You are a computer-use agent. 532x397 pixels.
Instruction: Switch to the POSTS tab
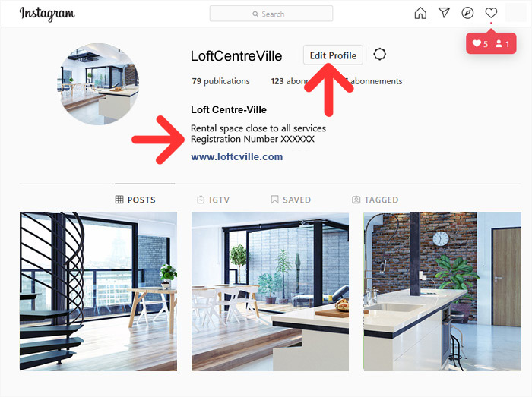[x=135, y=200]
